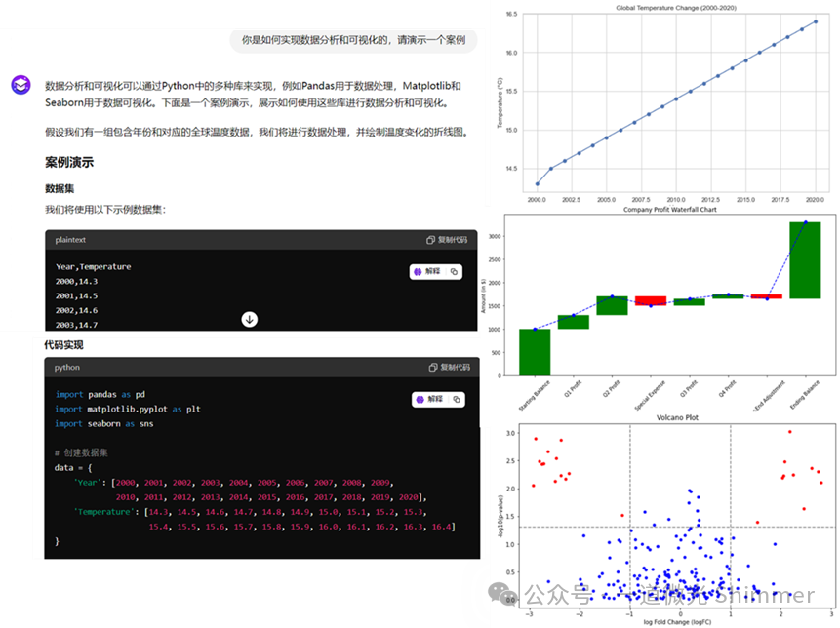Screen dimensions: 840x628
Task: Click the 案例演示 heading
Action: 69,162
